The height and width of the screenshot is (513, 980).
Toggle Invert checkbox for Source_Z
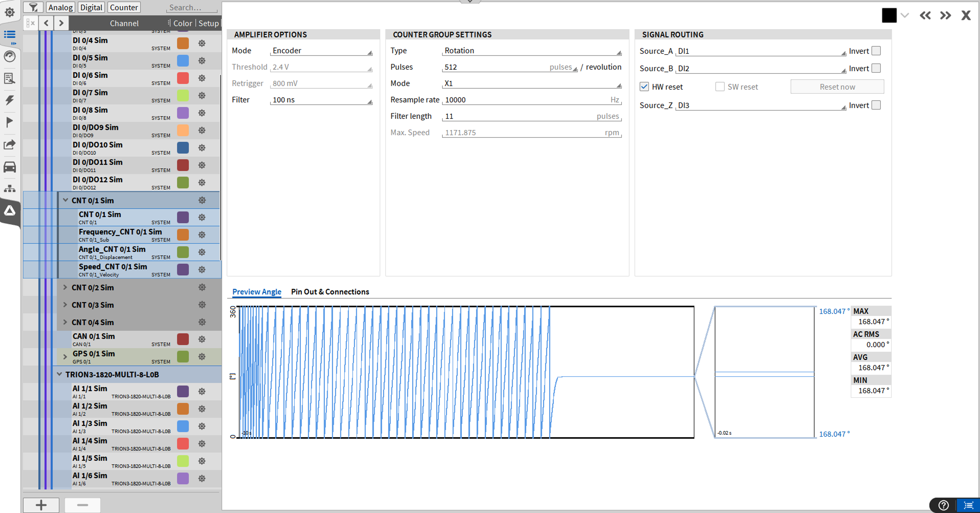[x=876, y=105]
